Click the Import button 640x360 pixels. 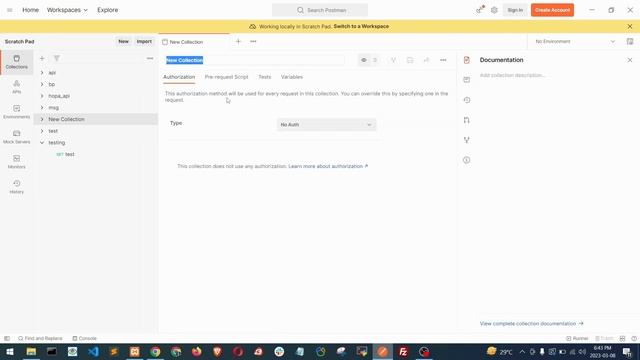point(144,41)
